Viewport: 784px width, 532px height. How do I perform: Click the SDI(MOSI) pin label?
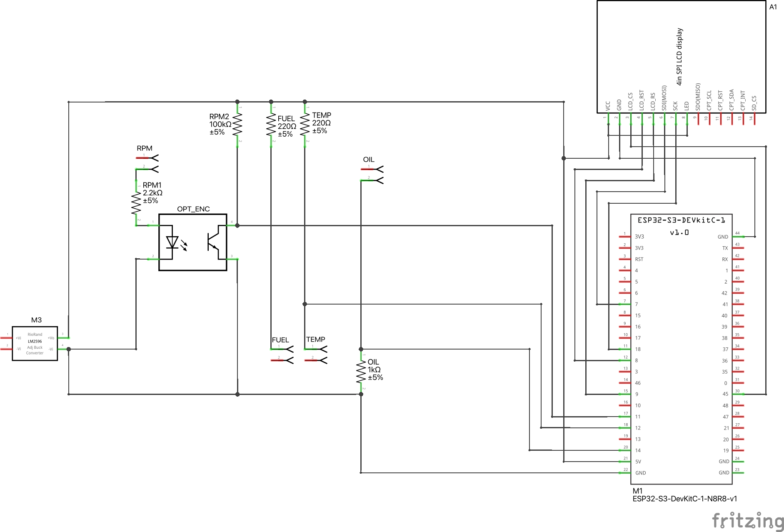click(x=664, y=98)
